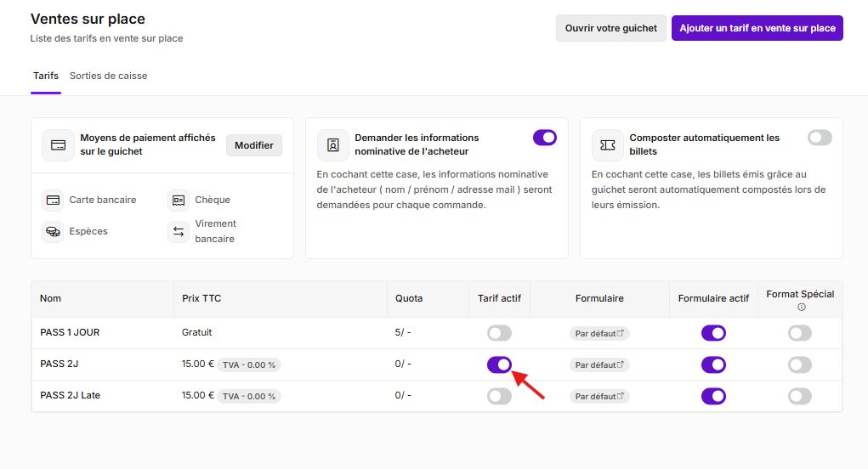The width and height of the screenshot is (868, 469).
Task: Enable Composter automatiquement les billets toggle
Action: (x=820, y=138)
